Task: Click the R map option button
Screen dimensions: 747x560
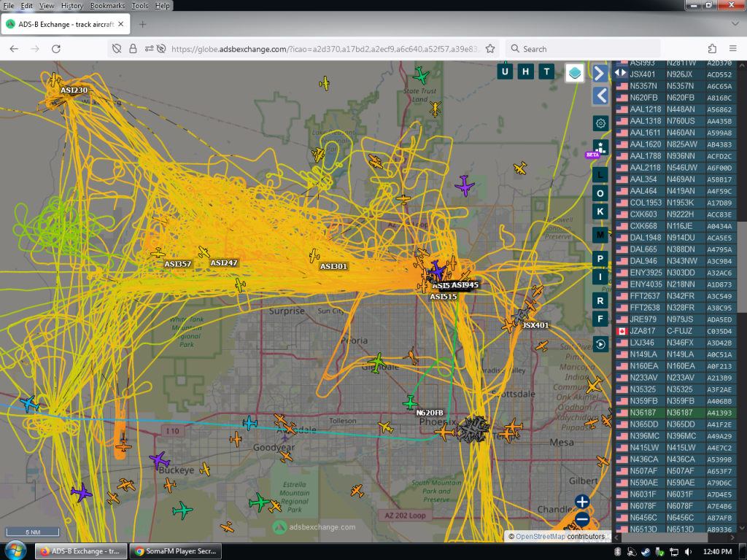Action: [600, 300]
